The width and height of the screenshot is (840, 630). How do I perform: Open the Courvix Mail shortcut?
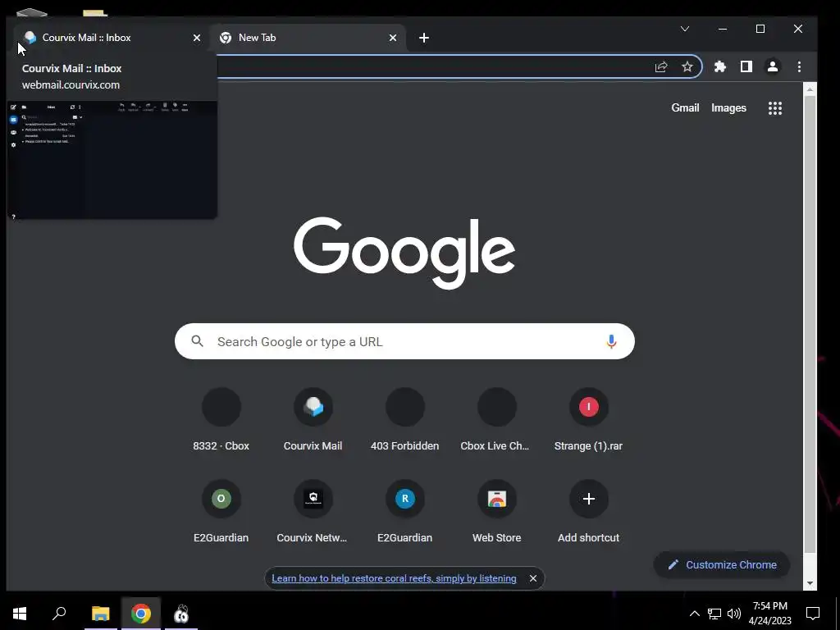click(x=313, y=421)
